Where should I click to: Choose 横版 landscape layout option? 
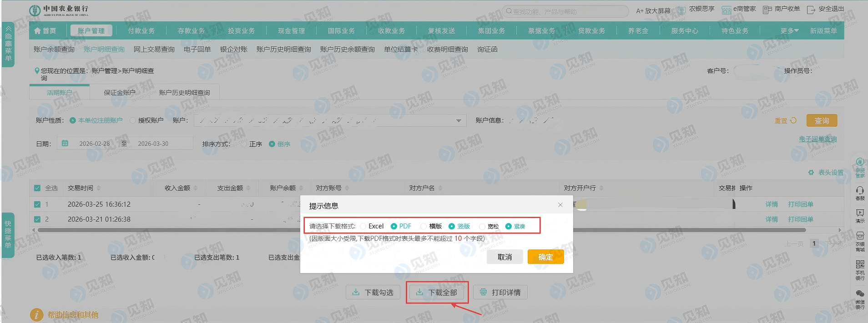[424, 226]
